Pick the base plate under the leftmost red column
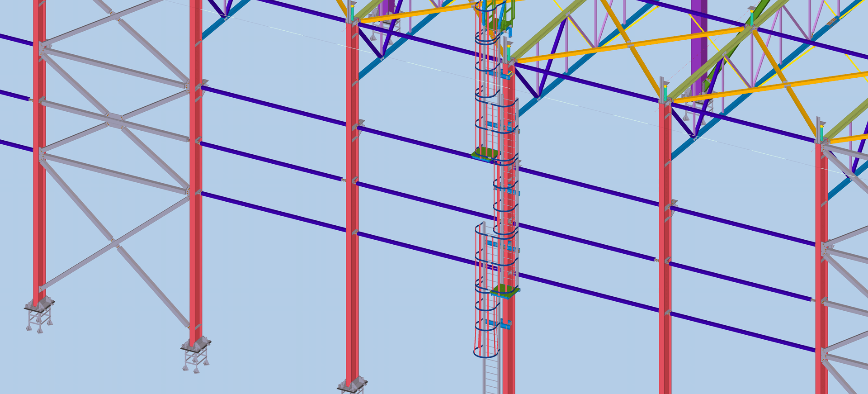Viewport: 868px width, 394px height. click(x=40, y=304)
